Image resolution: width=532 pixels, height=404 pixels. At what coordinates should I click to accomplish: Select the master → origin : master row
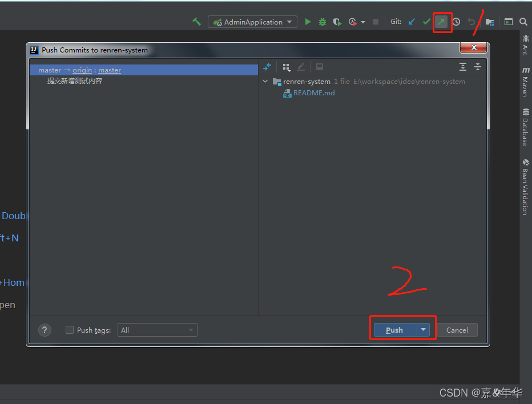click(144, 70)
